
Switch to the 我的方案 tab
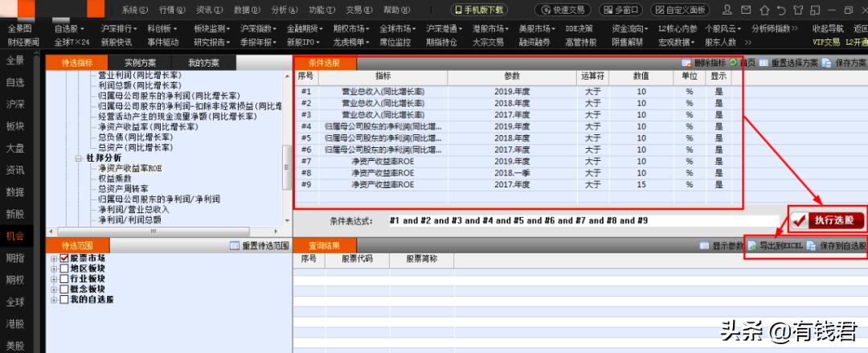[203, 63]
